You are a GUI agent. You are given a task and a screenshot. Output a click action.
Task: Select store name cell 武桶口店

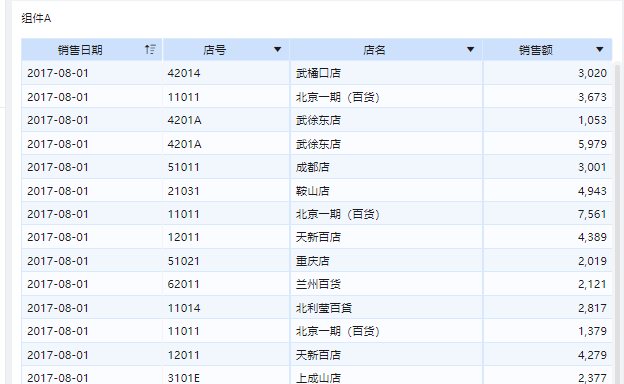386,73
